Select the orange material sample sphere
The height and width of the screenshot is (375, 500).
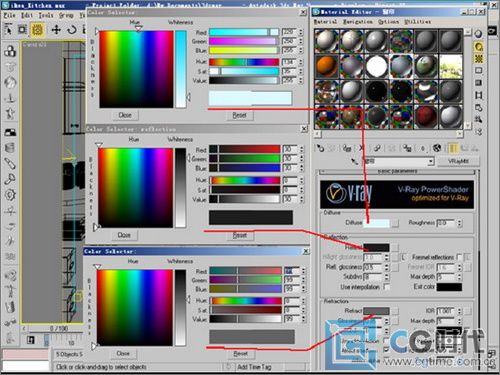point(326,66)
